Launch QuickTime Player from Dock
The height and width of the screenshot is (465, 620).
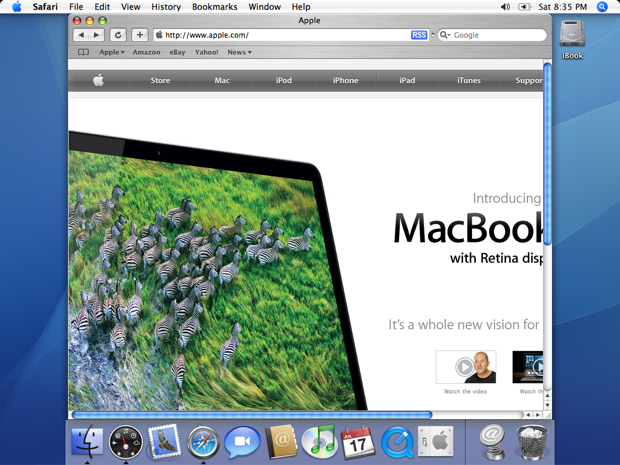pyautogui.click(x=397, y=442)
